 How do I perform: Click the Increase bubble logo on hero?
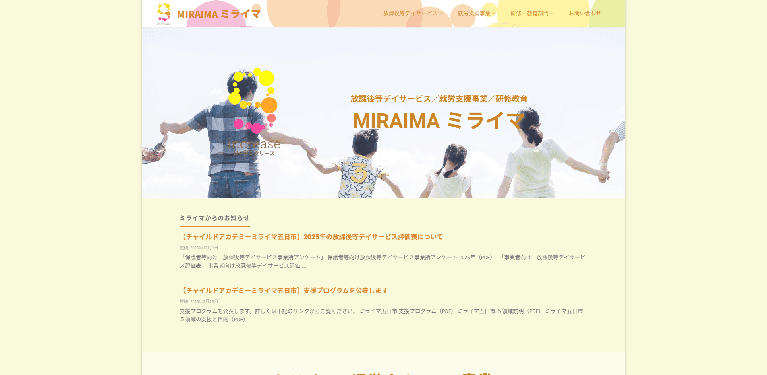254,112
